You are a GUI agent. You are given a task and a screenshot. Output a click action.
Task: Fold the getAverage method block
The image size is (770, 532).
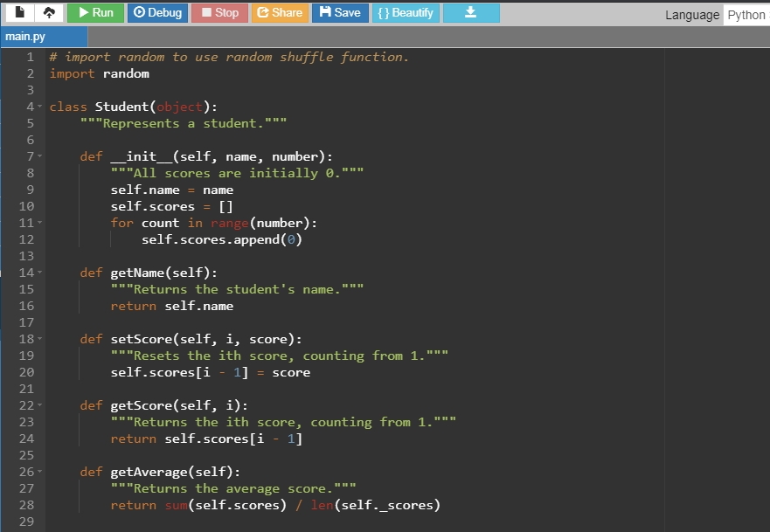pos(41,473)
